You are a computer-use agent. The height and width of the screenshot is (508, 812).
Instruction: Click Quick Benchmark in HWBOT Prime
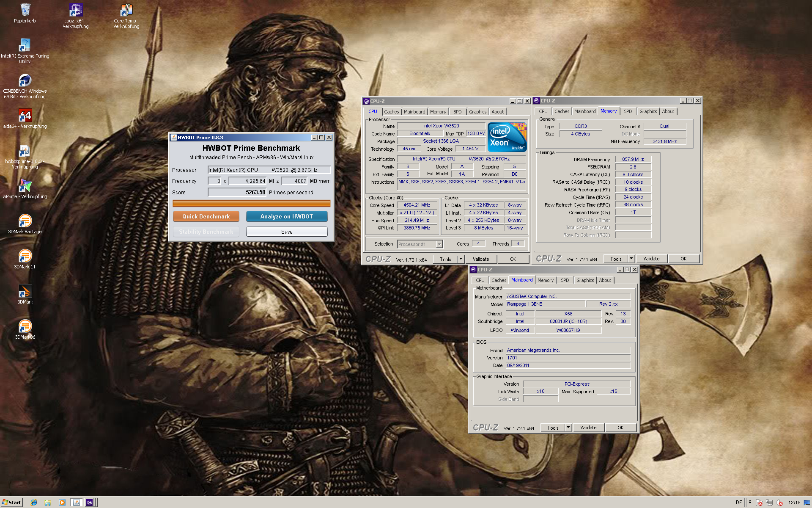tap(206, 216)
